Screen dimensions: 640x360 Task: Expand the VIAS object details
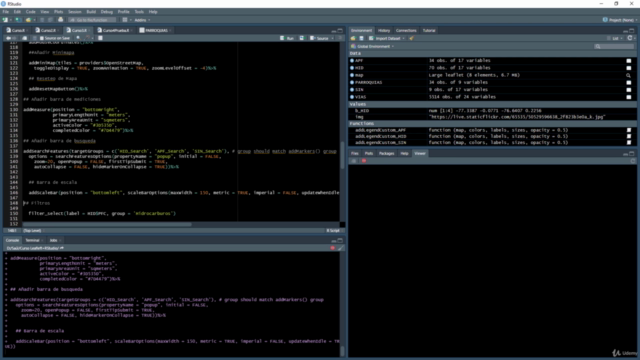[x=352, y=97]
